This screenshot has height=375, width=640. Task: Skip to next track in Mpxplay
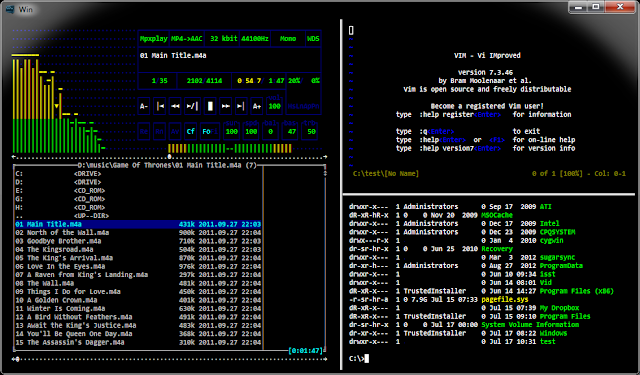pyautogui.click(x=241, y=106)
